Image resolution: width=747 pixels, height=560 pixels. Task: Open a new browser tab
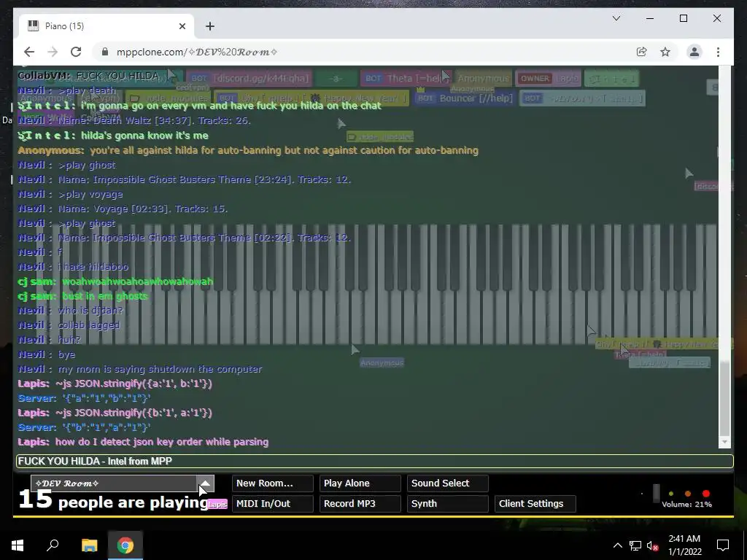tap(209, 26)
